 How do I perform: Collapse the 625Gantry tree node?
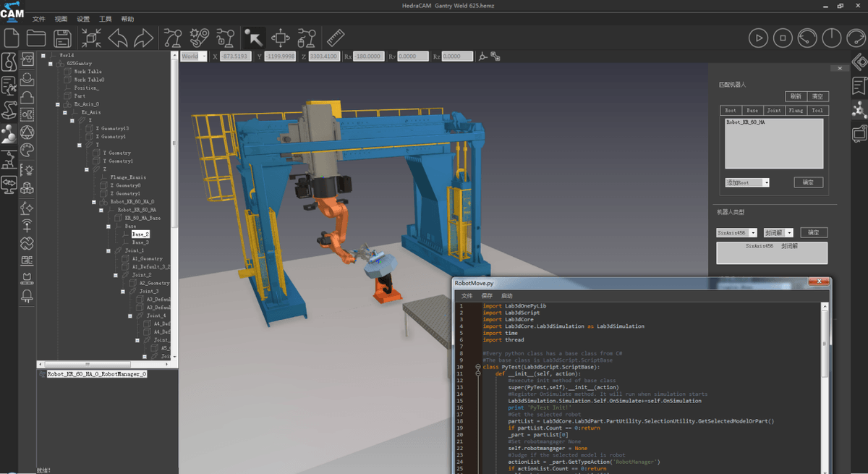pos(51,63)
